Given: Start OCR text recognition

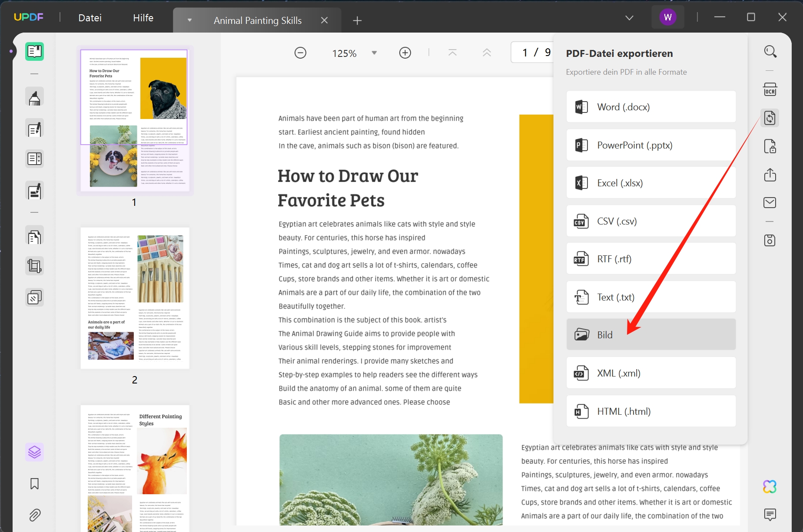Looking at the screenshot, I should click(770, 89).
